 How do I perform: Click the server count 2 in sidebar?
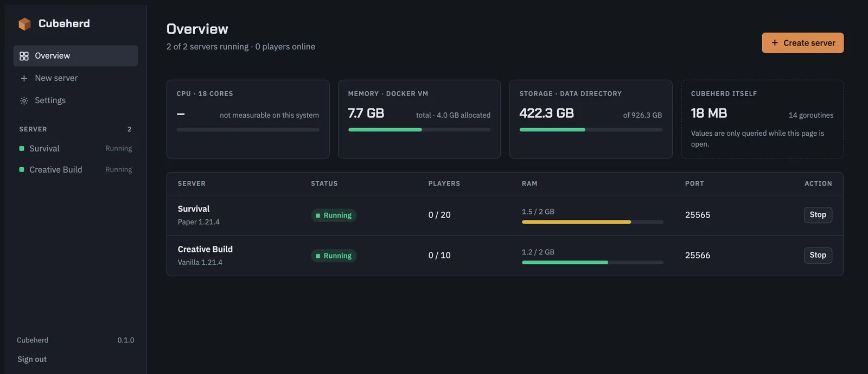[x=130, y=129]
